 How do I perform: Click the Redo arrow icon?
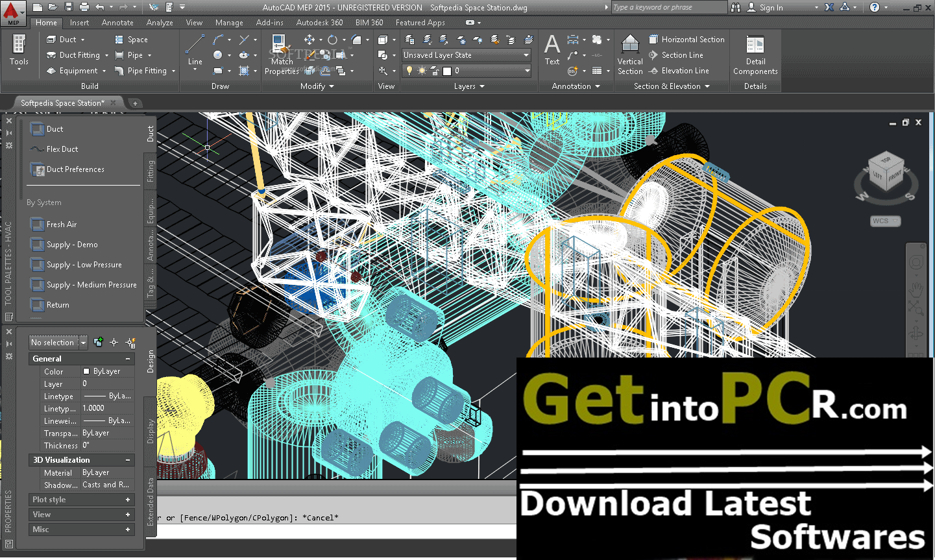tap(123, 7)
